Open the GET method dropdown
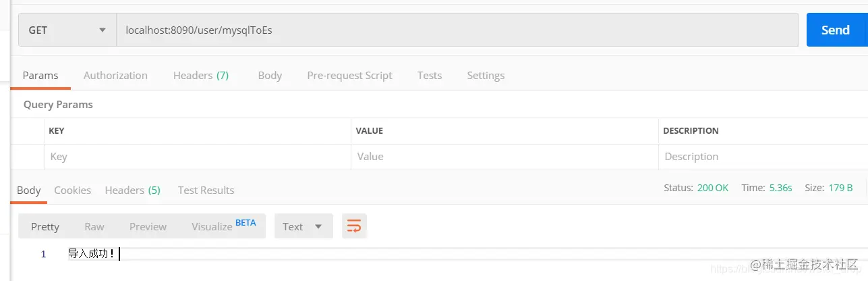This screenshot has height=281, width=868. (67, 30)
